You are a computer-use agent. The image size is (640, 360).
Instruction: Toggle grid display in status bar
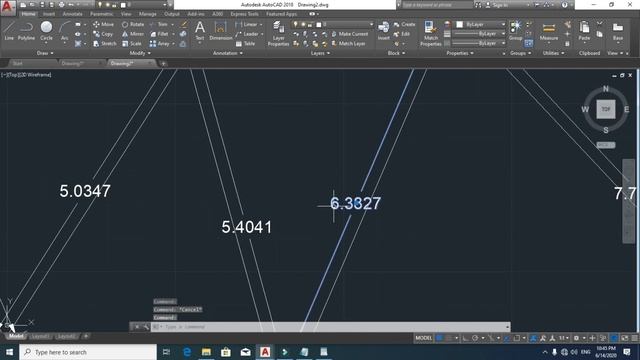click(x=439, y=338)
